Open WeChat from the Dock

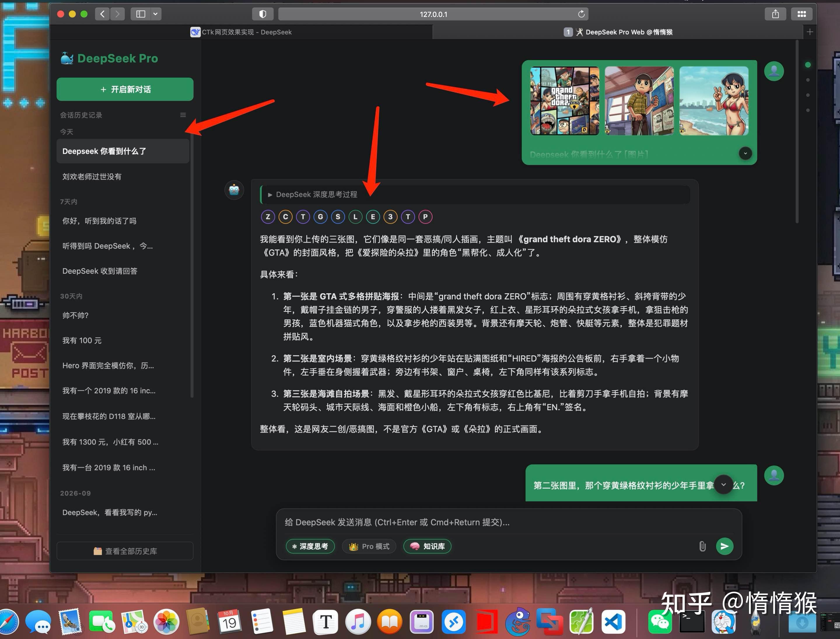tap(660, 622)
